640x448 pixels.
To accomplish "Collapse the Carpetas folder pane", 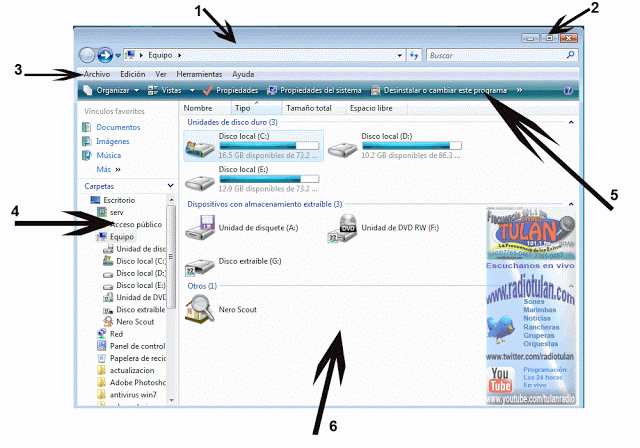I will (170, 186).
